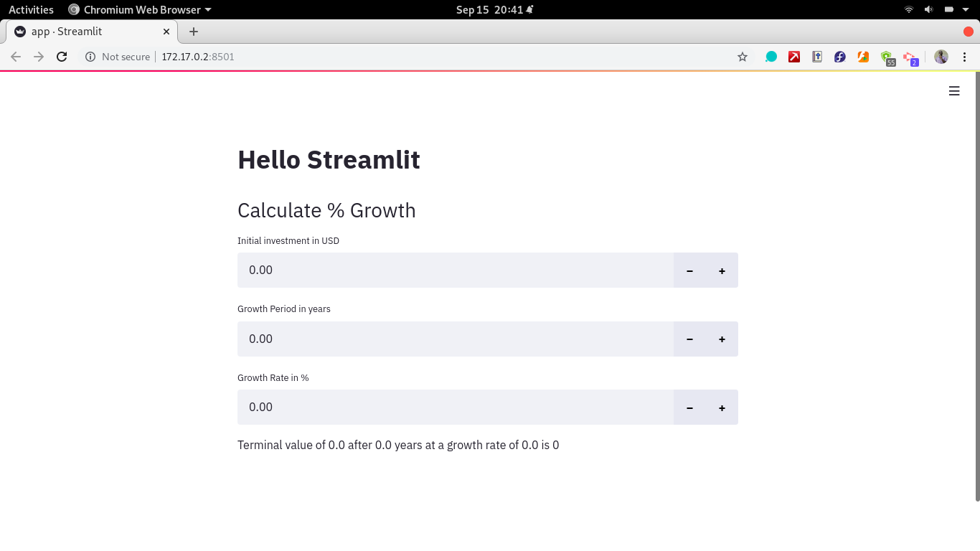The image size is (980, 551).
Task: Select the app · Streamlit browser tab
Action: click(x=92, y=32)
